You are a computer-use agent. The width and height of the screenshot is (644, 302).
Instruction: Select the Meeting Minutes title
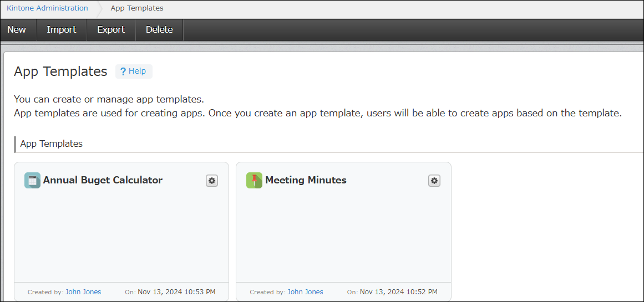coord(306,180)
